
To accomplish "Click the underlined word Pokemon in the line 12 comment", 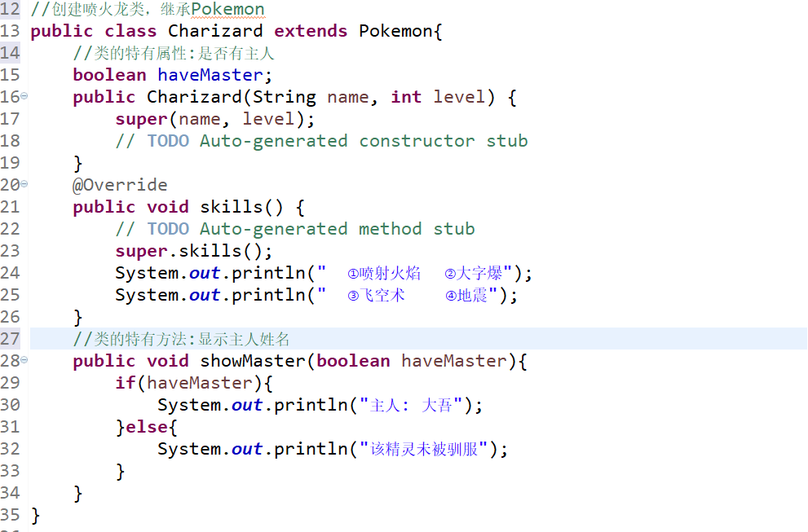I will pos(227,9).
